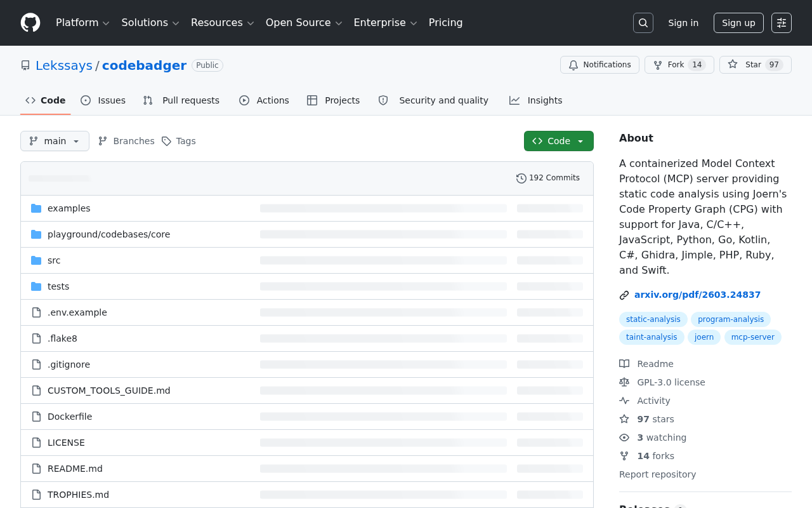Click the branch icon next to Branches
The height and width of the screenshot is (508, 812).
coord(103,141)
